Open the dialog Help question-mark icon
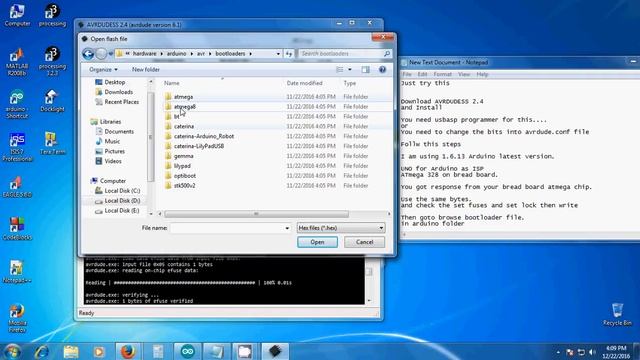640x360 pixels. [x=382, y=70]
